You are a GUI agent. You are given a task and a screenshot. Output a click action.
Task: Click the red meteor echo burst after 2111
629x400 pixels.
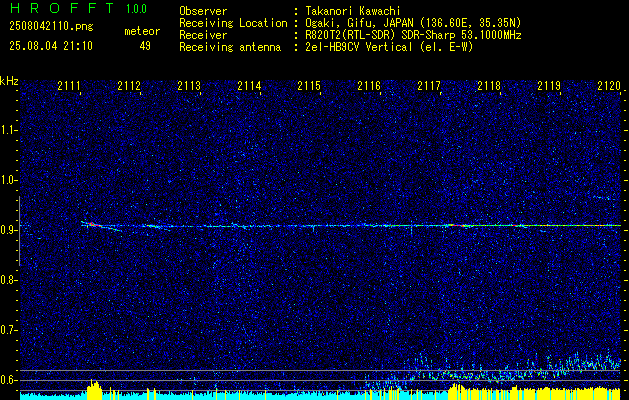[92, 224]
